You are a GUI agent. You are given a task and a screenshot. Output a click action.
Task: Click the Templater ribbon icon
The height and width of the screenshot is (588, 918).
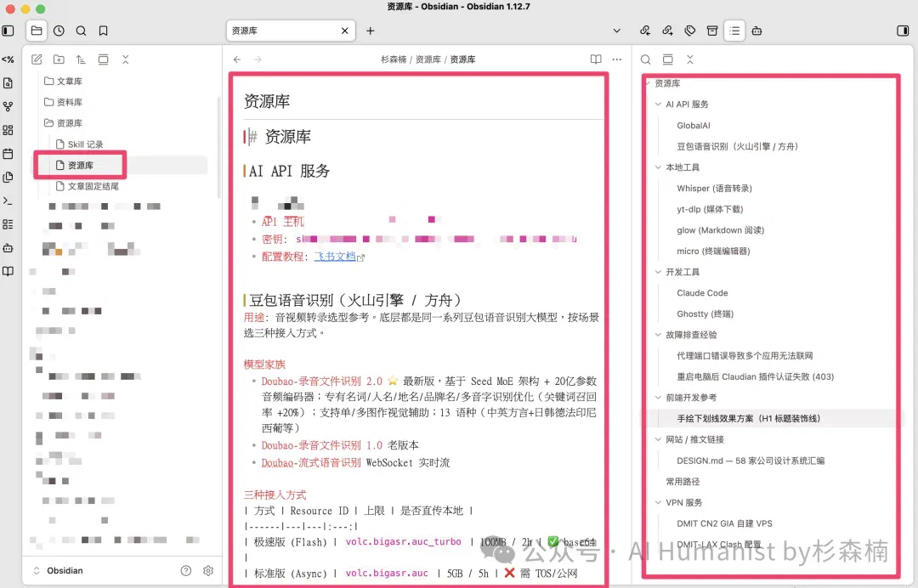(x=8, y=59)
